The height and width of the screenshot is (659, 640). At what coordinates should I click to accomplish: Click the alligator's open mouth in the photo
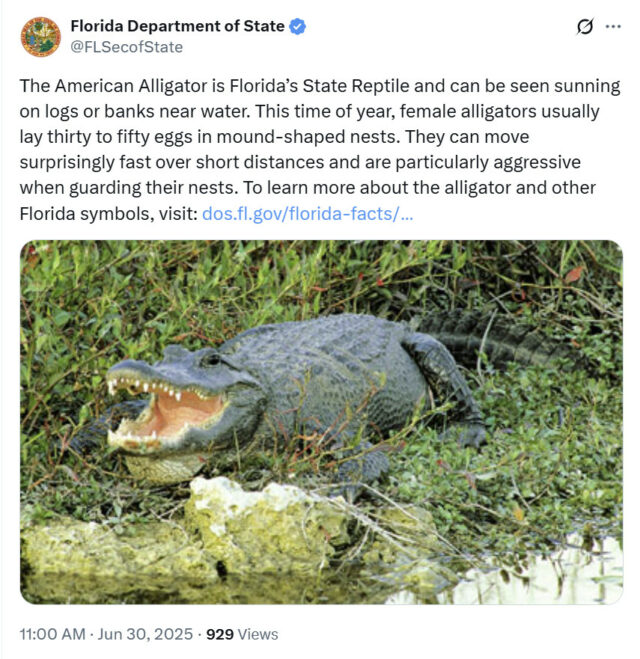(x=168, y=412)
